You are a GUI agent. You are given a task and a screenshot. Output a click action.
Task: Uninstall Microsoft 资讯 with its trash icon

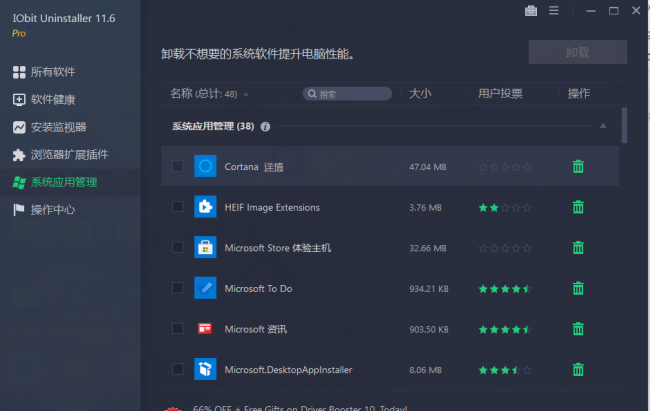[x=578, y=329]
